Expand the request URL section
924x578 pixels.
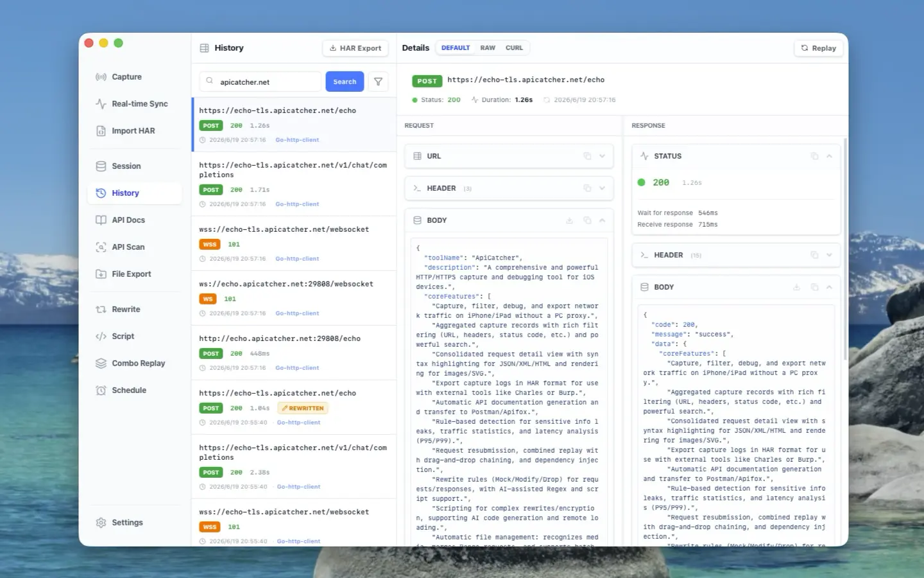pyautogui.click(x=602, y=156)
